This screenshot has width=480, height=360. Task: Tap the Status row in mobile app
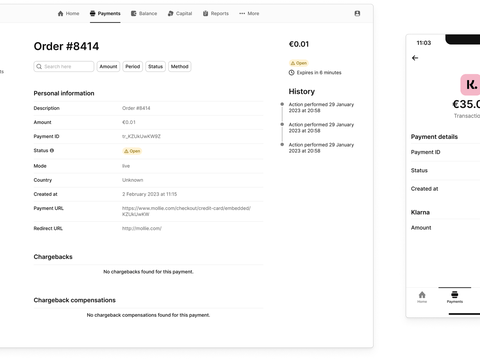pos(445,170)
